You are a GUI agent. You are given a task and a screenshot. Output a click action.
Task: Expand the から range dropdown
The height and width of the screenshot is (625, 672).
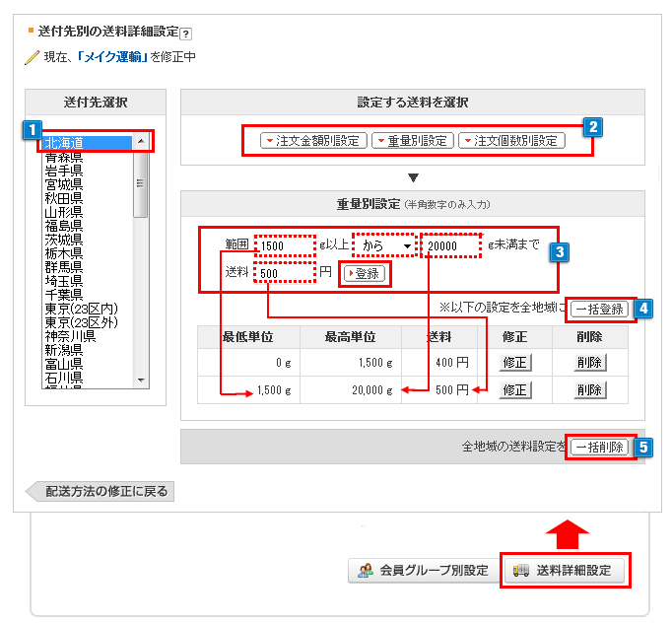pyautogui.click(x=385, y=245)
